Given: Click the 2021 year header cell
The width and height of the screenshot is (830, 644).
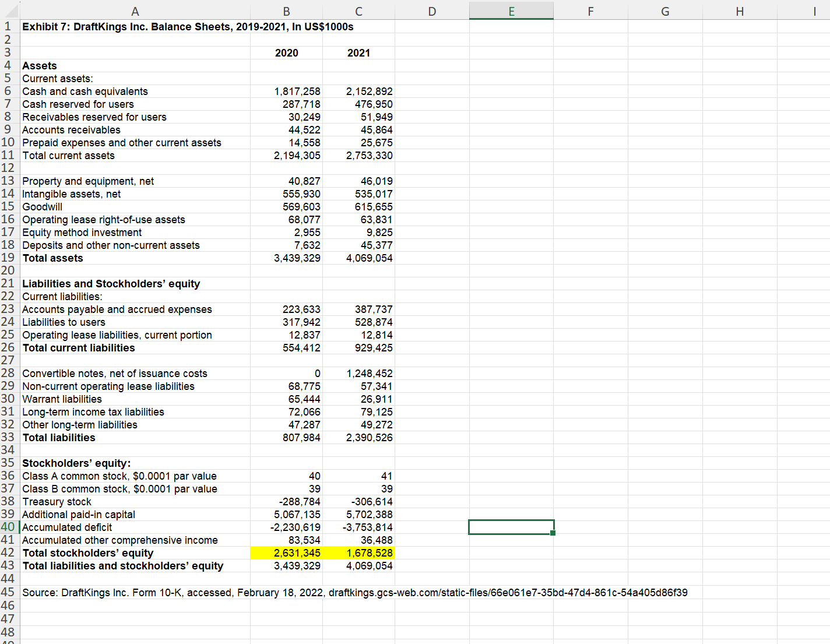Looking at the screenshot, I should coord(358,53).
